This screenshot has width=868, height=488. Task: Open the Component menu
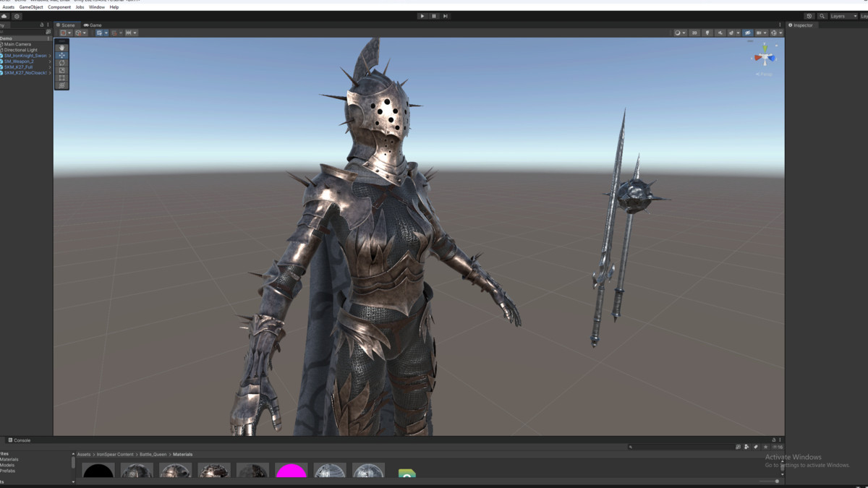click(x=59, y=7)
